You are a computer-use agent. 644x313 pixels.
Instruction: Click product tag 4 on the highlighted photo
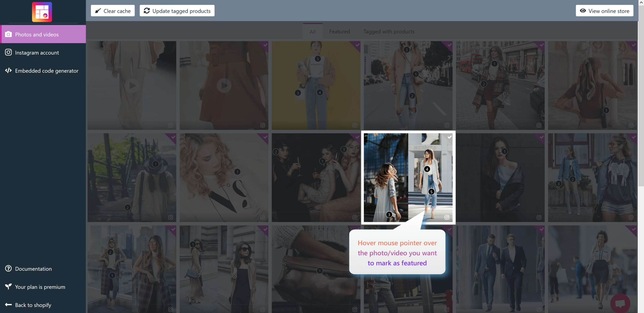click(427, 169)
